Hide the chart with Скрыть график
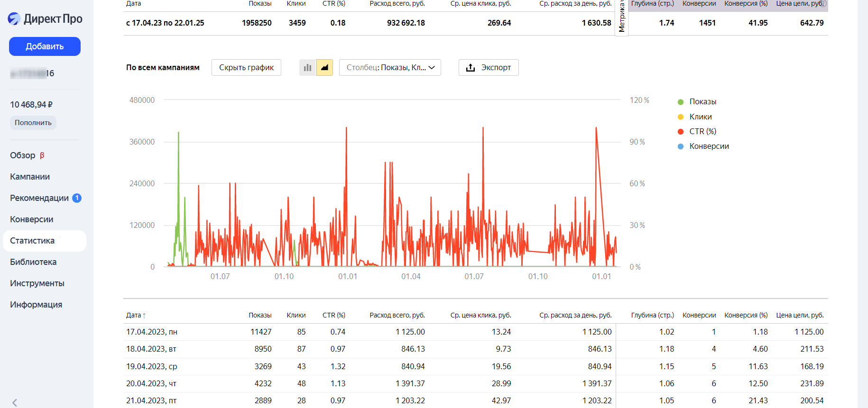The width and height of the screenshot is (868, 408). (246, 68)
